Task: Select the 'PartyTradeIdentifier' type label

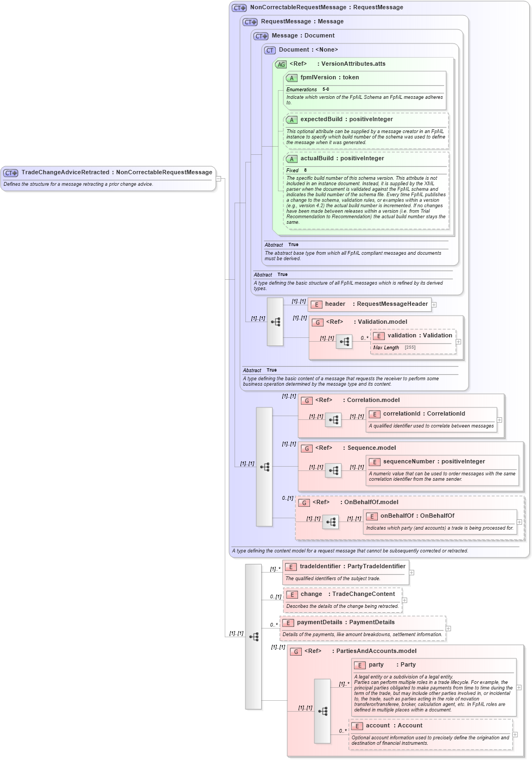Action: click(x=376, y=567)
